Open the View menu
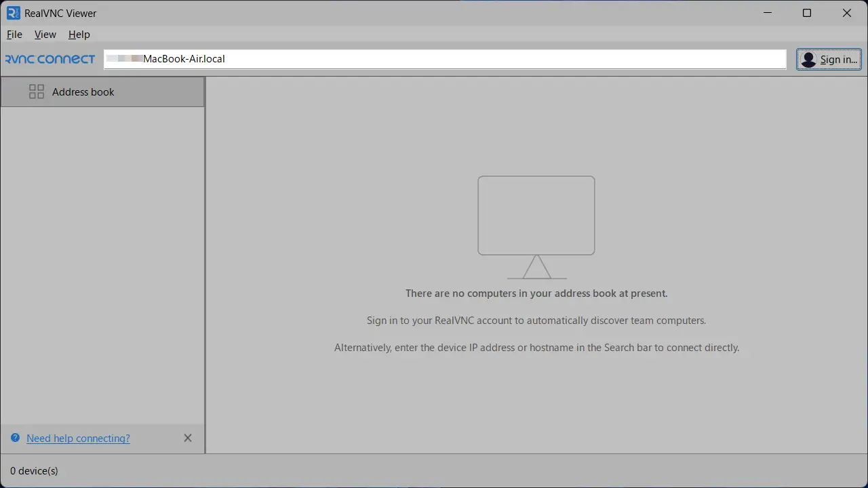The image size is (868, 488). [x=45, y=35]
